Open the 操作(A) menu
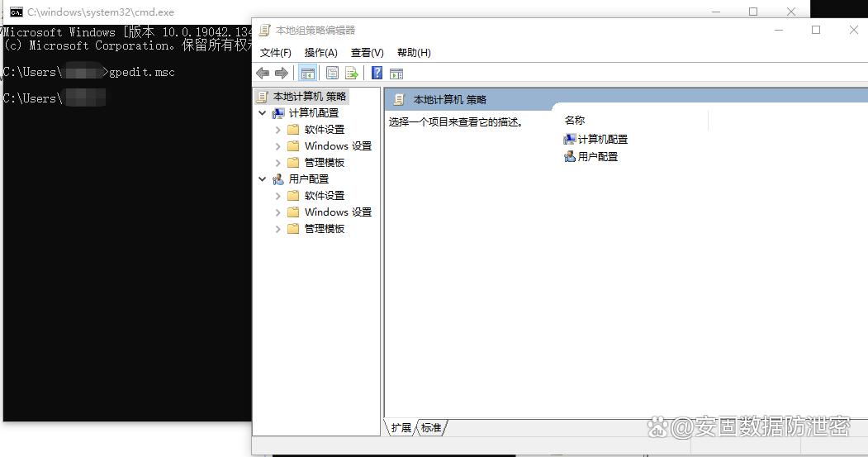The height and width of the screenshot is (457, 868). click(x=321, y=53)
